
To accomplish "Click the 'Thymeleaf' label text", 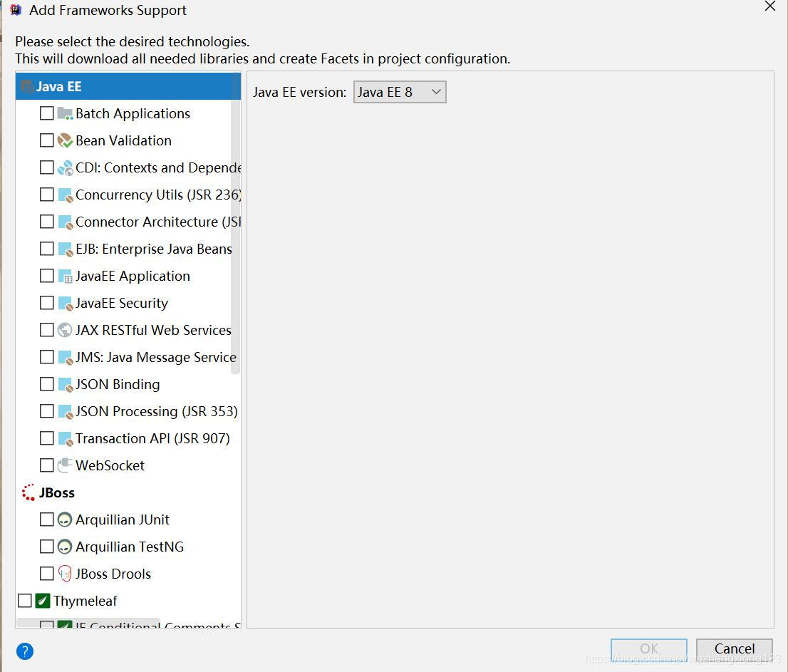I will pos(85,601).
